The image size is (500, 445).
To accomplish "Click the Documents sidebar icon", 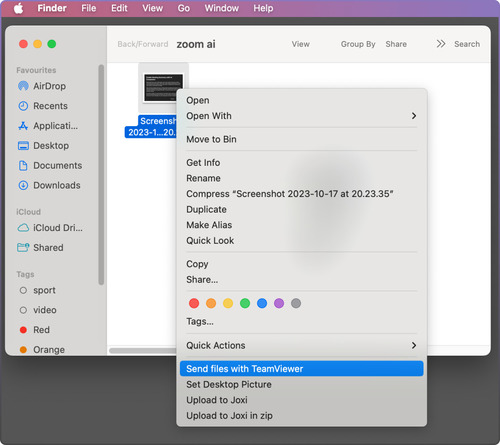I will coord(23,166).
